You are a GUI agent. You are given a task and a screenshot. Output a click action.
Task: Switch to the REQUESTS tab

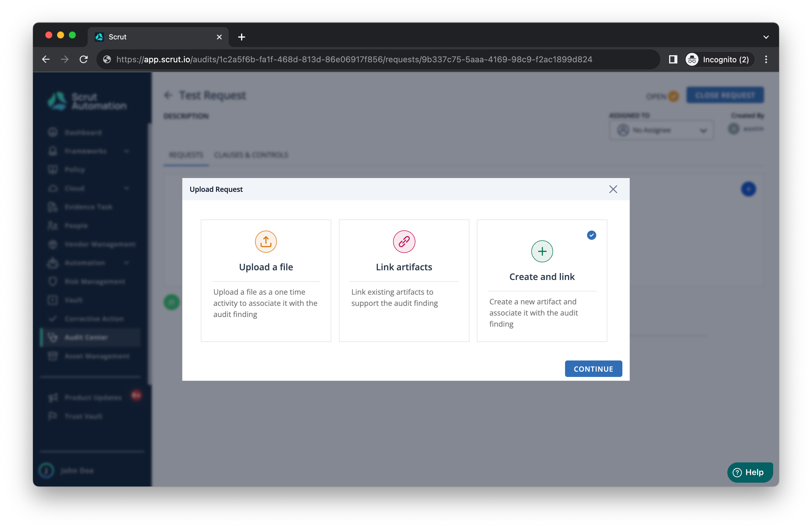186,155
